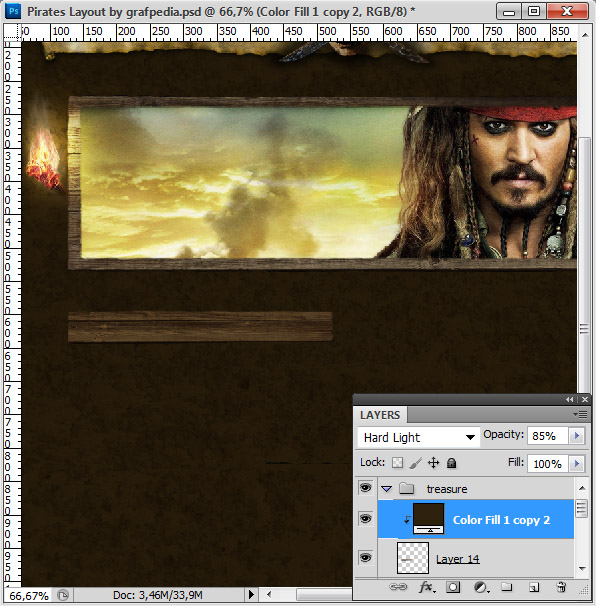Hide the treasure group
This screenshot has height=606, width=596.
pos(365,488)
